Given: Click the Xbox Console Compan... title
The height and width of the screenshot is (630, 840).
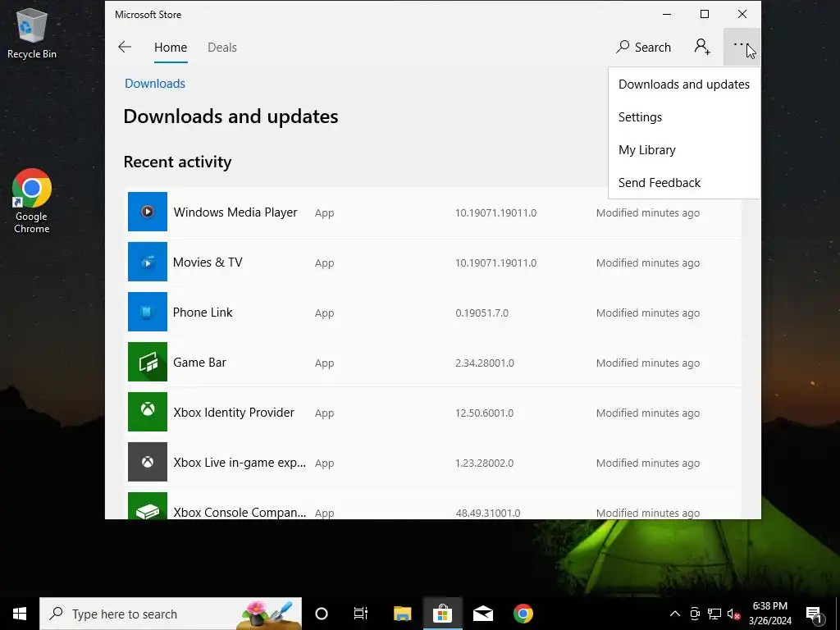Looking at the screenshot, I should (240, 512).
